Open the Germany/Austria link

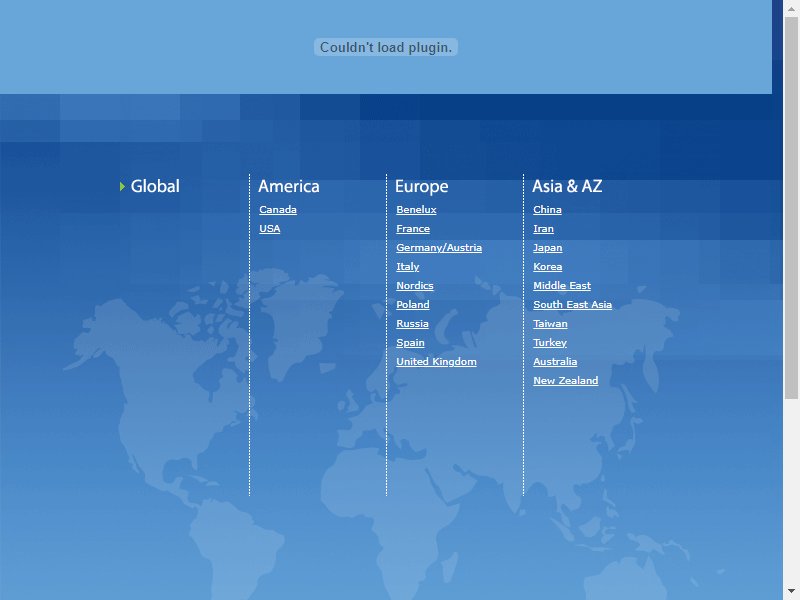(439, 247)
